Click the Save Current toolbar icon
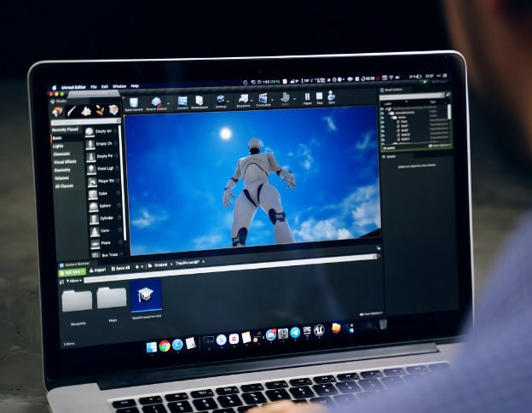 click(134, 104)
